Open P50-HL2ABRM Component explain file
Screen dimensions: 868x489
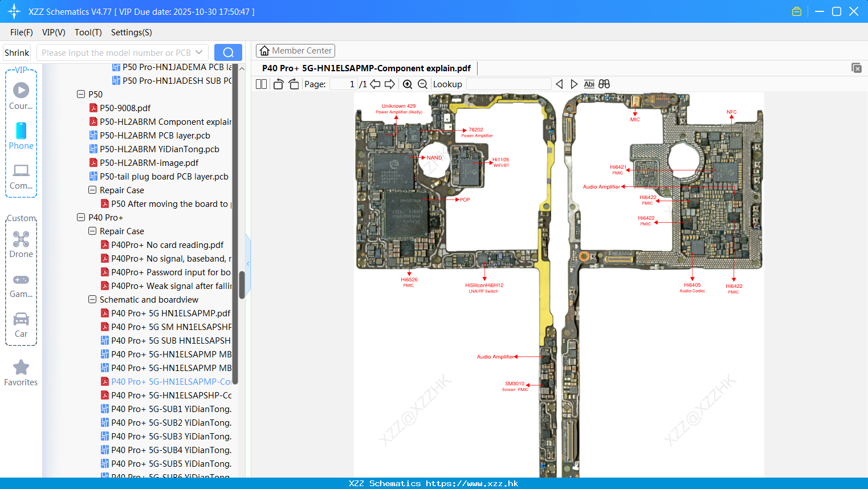click(x=160, y=121)
